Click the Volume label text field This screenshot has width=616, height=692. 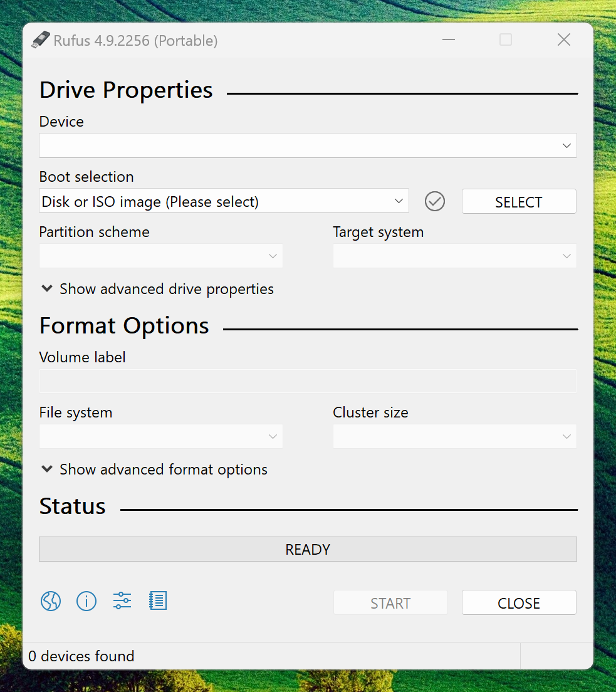[308, 382]
